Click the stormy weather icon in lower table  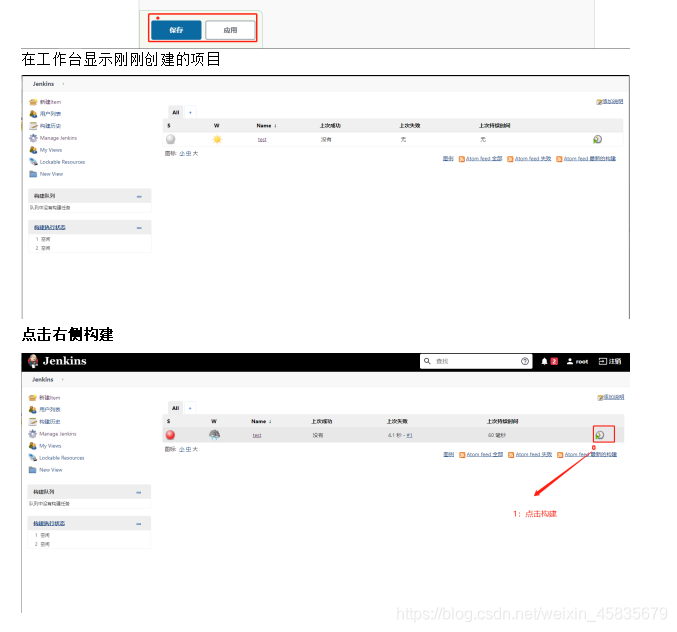[215, 435]
